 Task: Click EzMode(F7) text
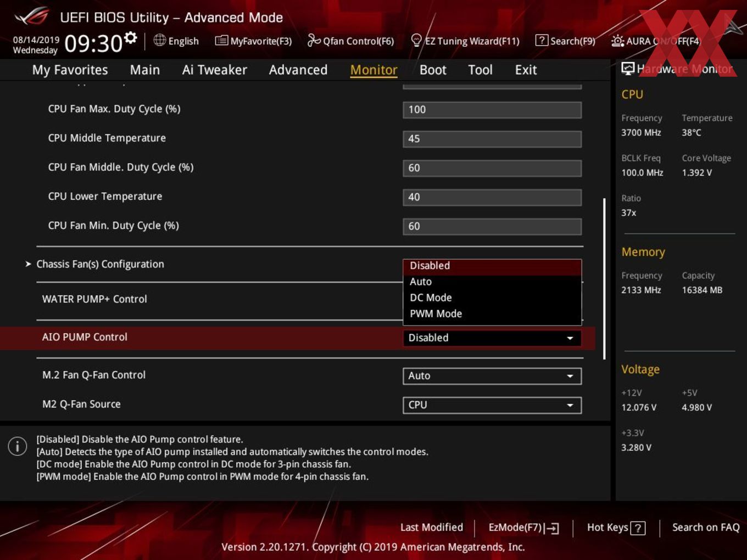pos(515,528)
